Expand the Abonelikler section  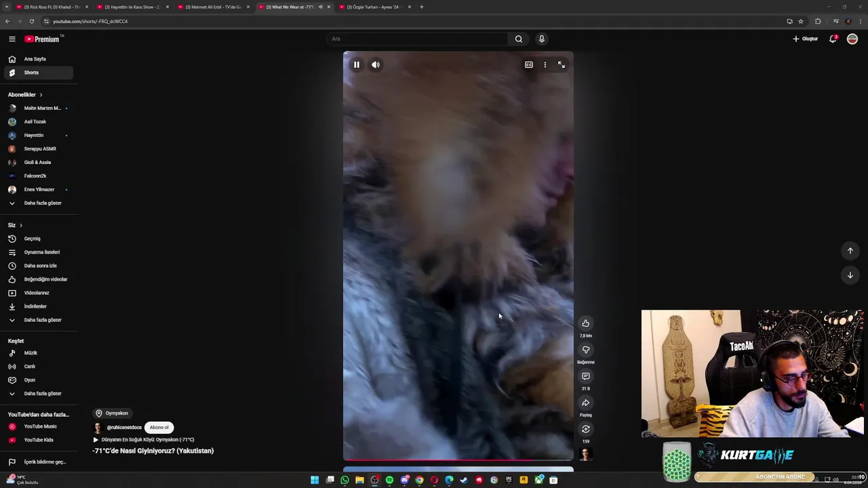pos(25,95)
